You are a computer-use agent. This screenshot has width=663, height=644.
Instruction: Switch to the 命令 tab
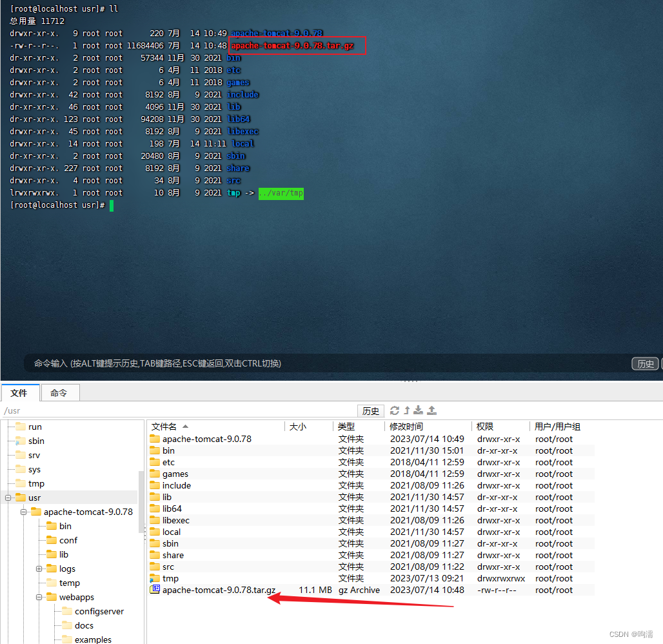59,393
